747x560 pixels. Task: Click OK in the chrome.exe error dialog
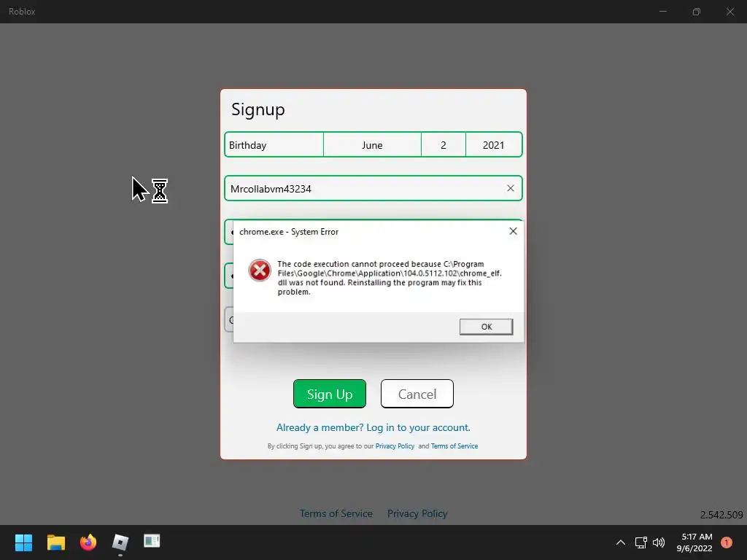tap(486, 327)
